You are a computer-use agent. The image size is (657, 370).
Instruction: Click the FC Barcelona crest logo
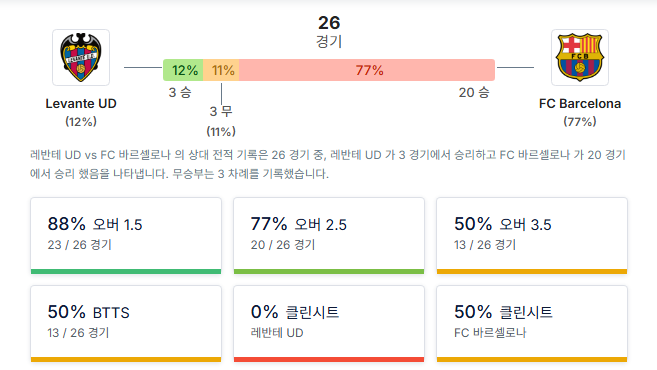click(579, 57)
